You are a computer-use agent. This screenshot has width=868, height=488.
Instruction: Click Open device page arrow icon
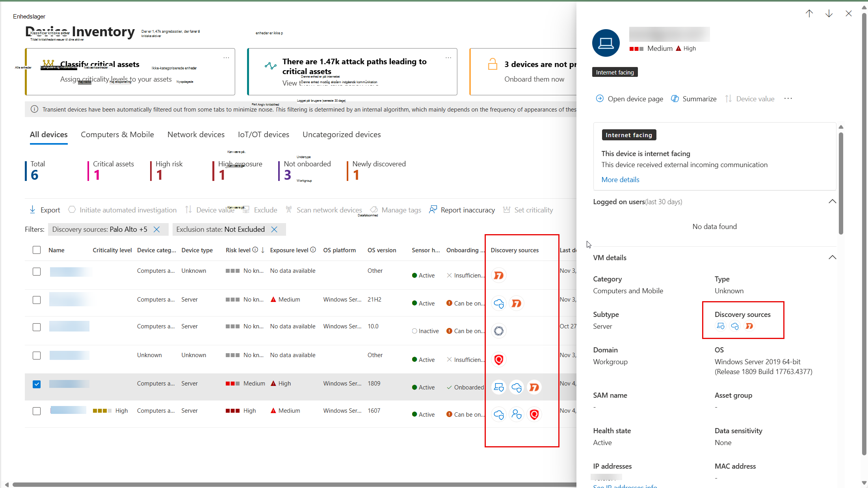coord(600,99)
